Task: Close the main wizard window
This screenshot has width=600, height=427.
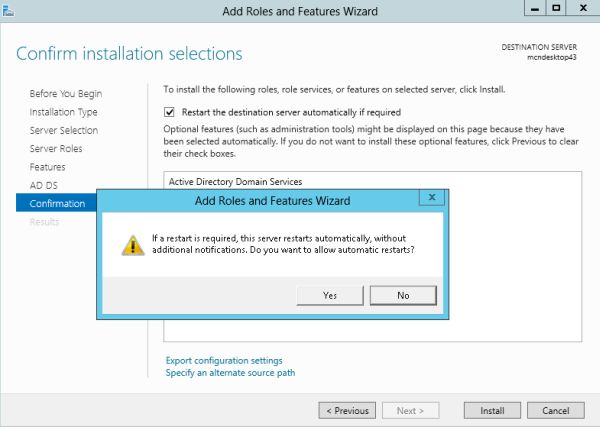Action: click(x=581, y=9)
